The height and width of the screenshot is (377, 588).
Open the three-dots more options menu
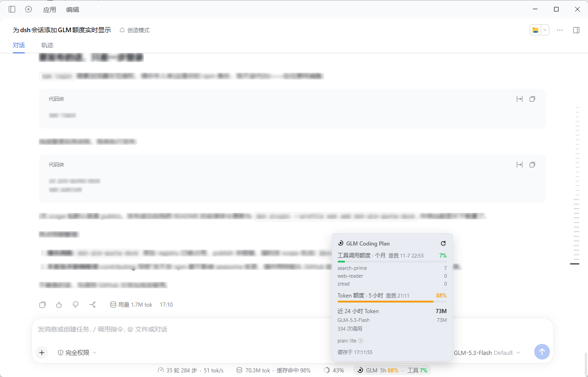560,30
